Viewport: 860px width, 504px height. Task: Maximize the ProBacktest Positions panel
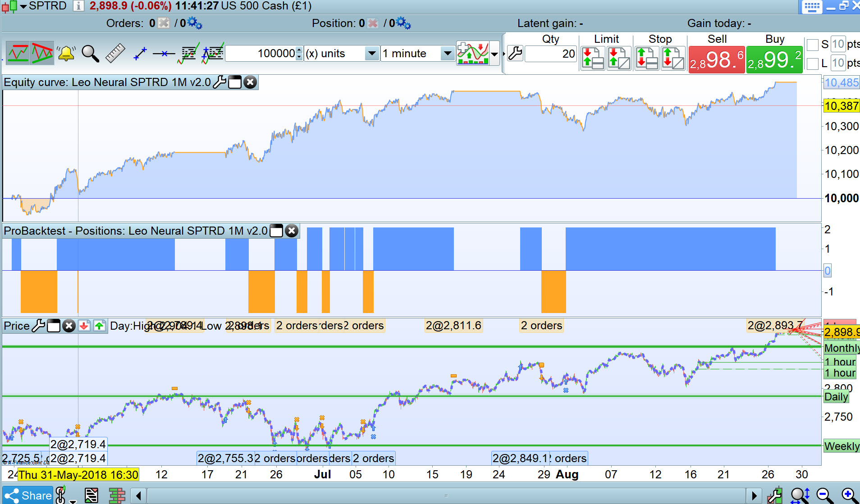click(x=276, y=231)
